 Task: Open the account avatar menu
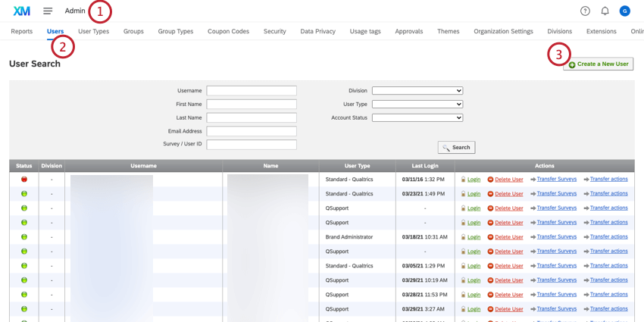(x=624, y=11)
